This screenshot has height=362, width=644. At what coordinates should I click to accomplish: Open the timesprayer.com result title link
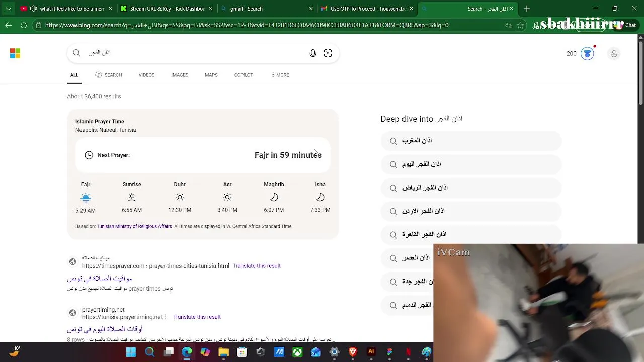100,278
